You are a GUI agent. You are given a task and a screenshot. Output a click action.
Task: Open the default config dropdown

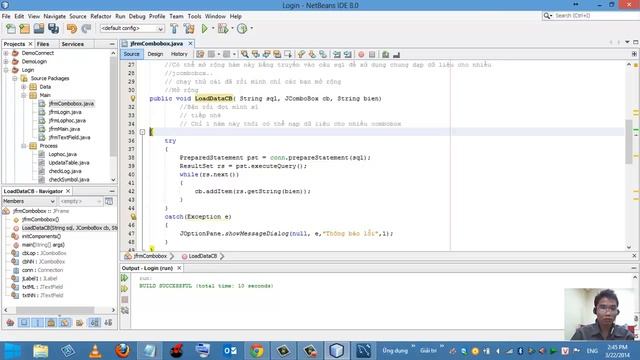pos(132,29)
